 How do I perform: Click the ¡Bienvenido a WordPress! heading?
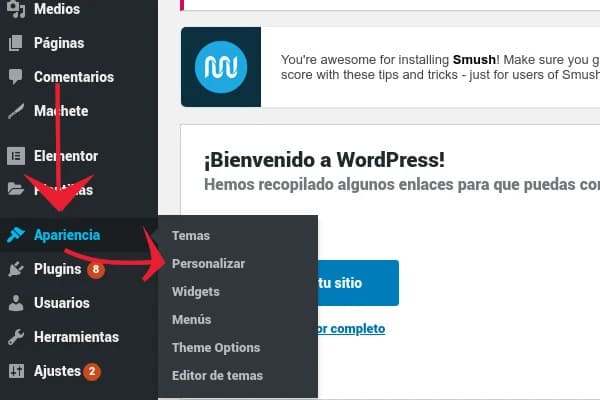(x=324, y=160)
